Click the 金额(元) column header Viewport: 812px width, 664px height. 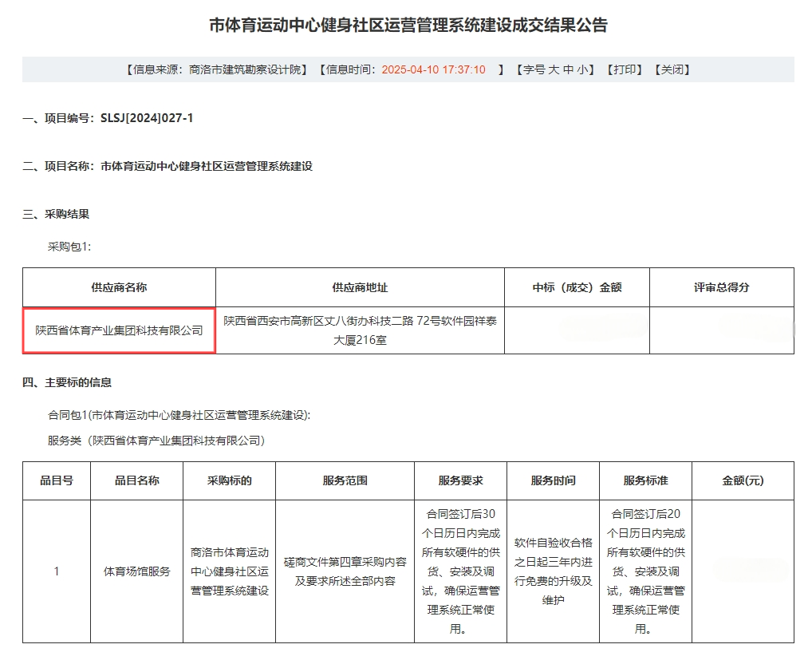tap(743, 480)
